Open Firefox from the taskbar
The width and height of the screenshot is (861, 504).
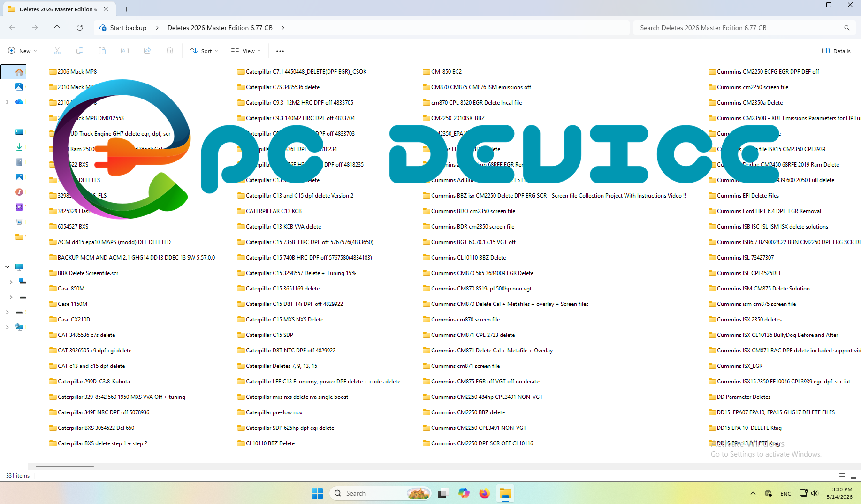pos(484,493)
